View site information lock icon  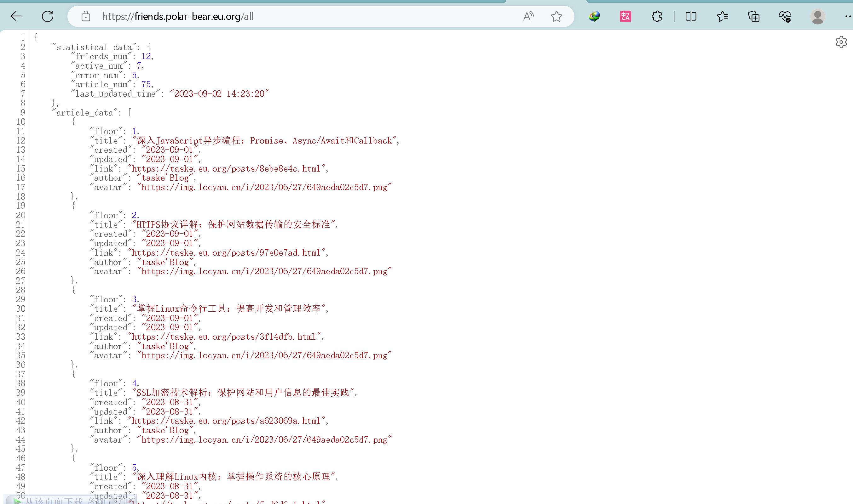(86, 16)
